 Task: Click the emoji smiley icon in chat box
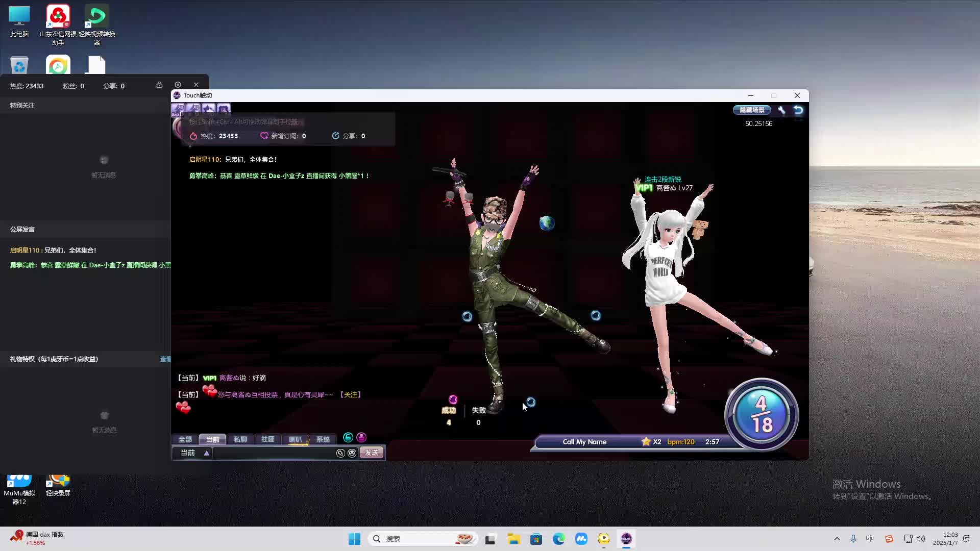[352, 453]
